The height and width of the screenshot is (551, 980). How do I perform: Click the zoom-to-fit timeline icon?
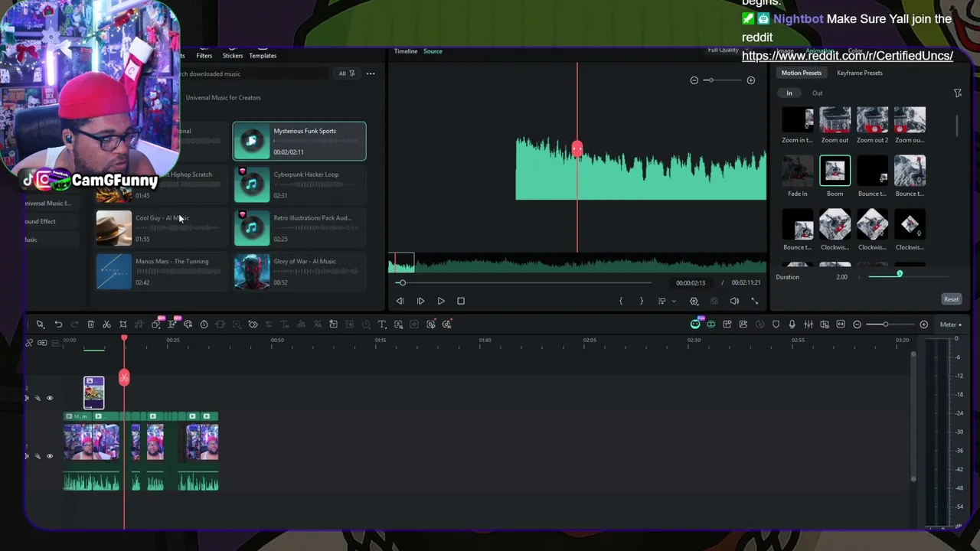click(841, 324)
